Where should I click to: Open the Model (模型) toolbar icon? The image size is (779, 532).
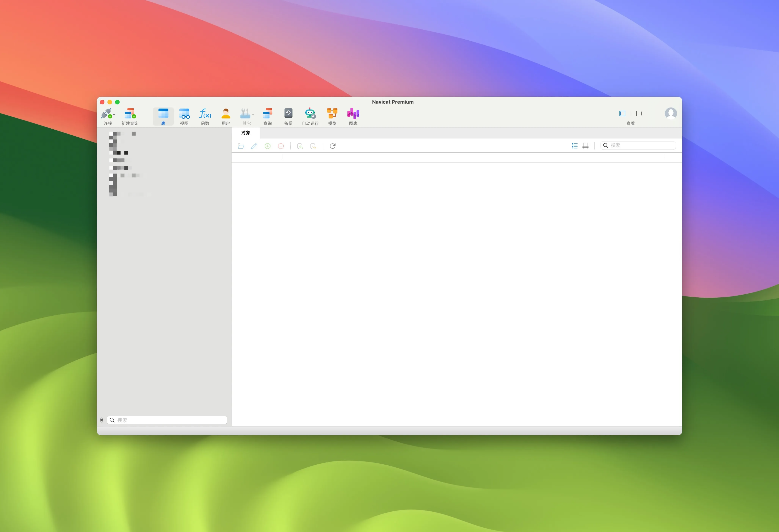332,114
